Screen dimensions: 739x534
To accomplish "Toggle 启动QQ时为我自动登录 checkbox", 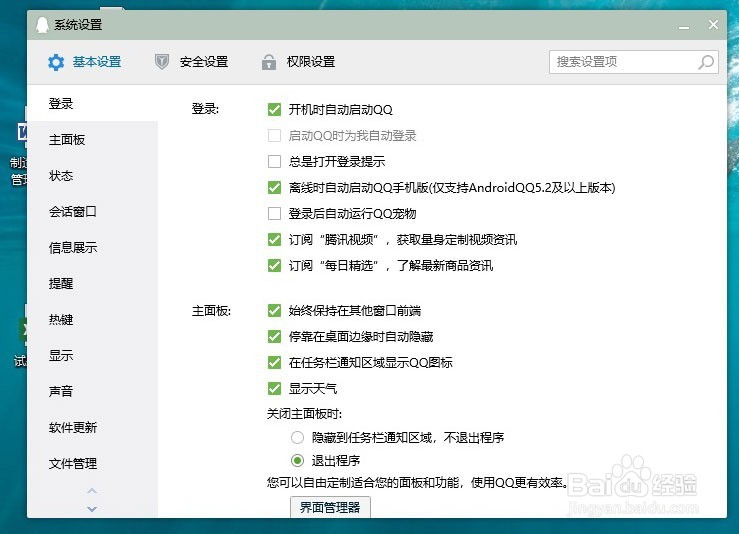I will [274, 136].
